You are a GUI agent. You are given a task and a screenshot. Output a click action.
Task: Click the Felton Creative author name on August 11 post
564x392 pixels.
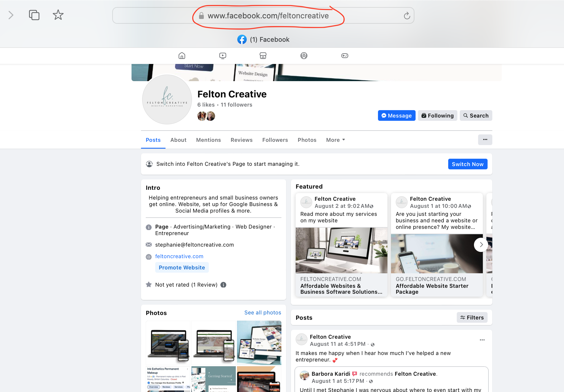click(330, 337)
